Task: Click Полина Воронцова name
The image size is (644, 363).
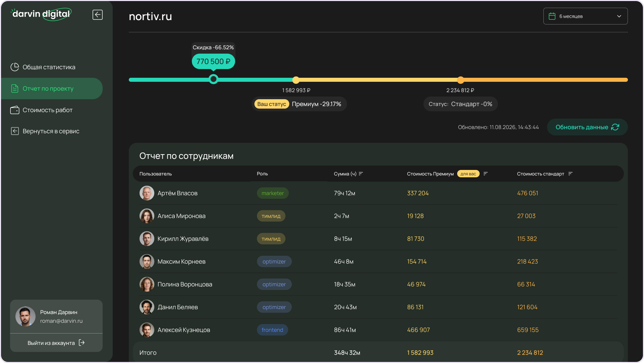Action: (185, 284)
